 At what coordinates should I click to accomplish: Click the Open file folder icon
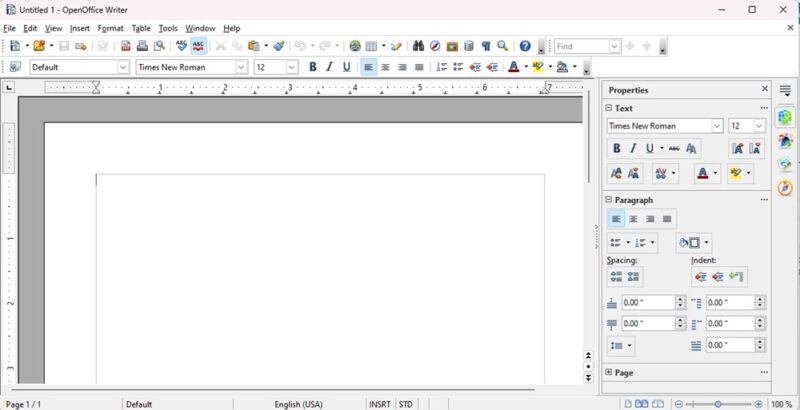(x=39, y=46)
